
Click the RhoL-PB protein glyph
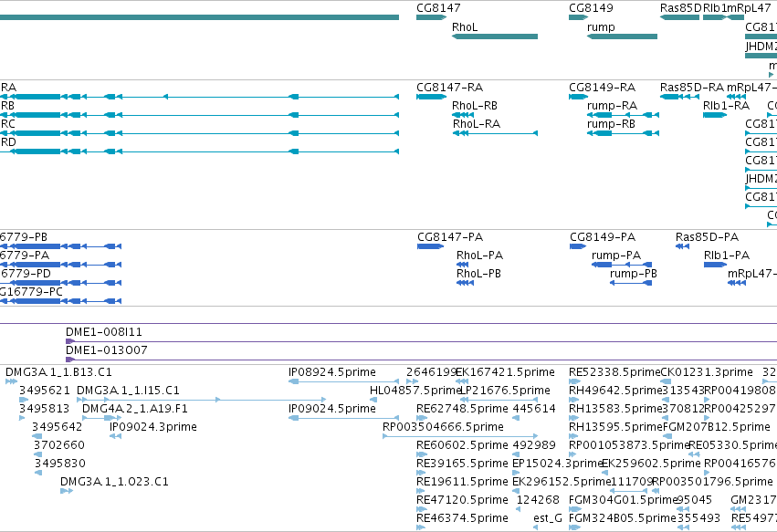[x=465, y=283]
